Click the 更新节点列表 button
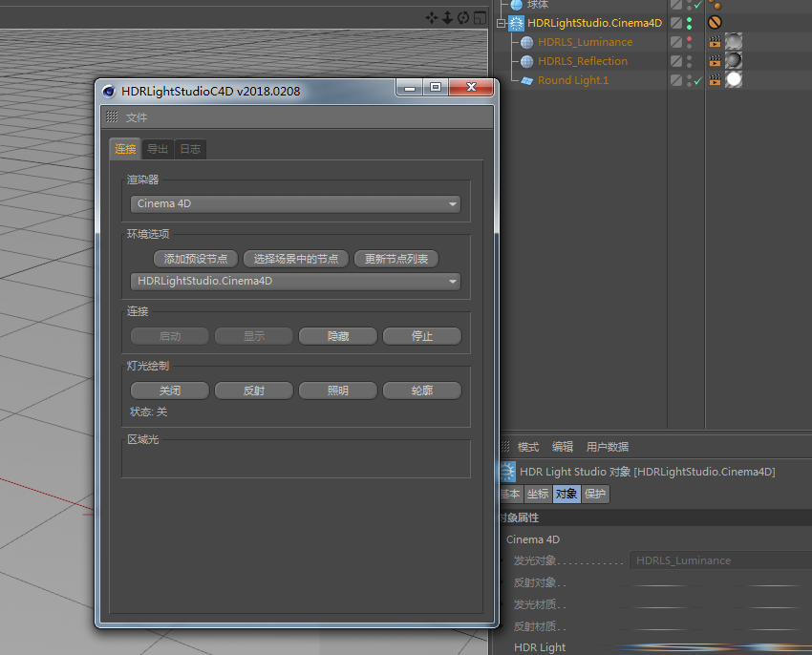This screenshot has height=655, width=812. pos(396,259)
